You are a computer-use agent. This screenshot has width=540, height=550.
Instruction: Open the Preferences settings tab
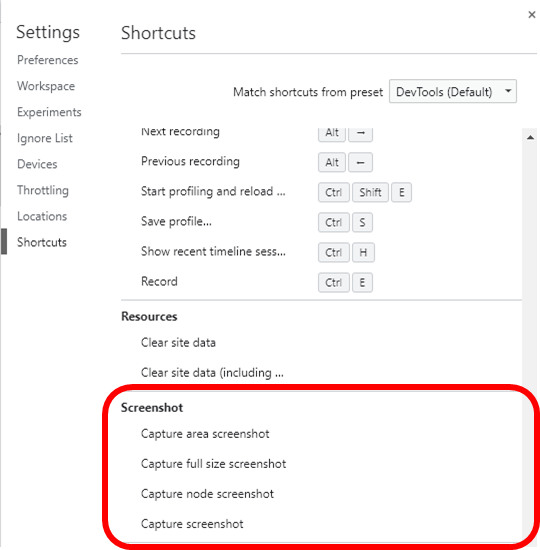pyautogui.click(x=48, y=60)
